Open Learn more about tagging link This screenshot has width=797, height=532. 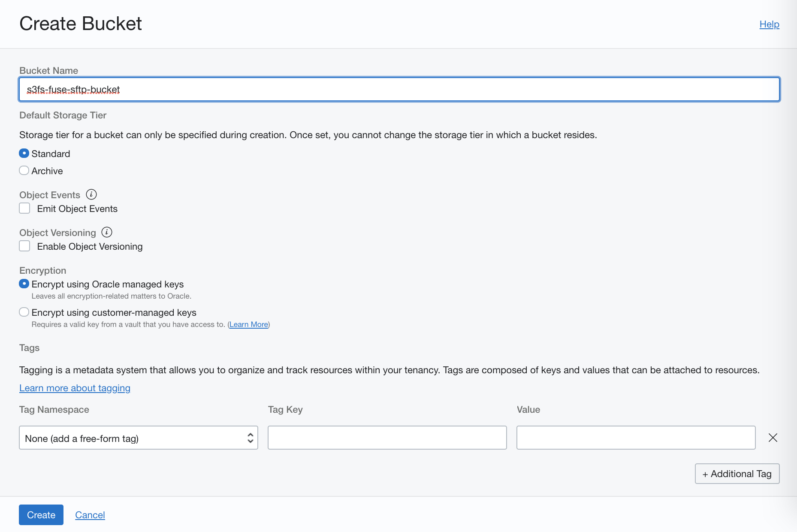[75, 388]
